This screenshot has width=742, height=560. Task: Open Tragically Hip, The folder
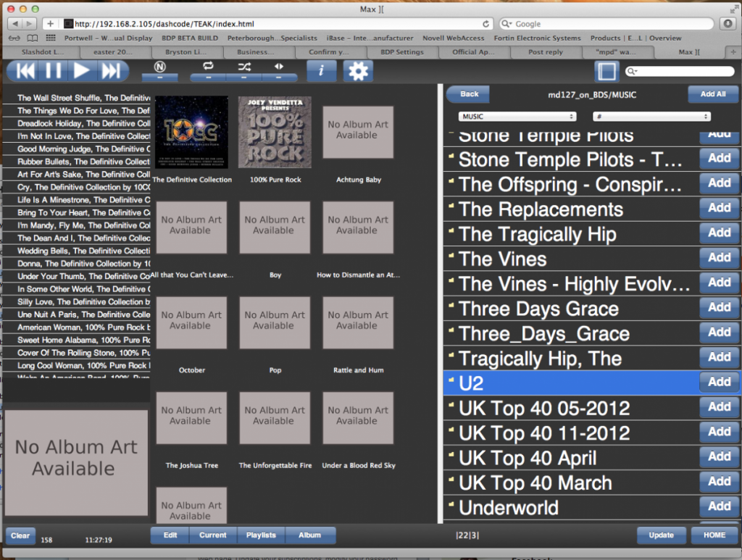571,359
